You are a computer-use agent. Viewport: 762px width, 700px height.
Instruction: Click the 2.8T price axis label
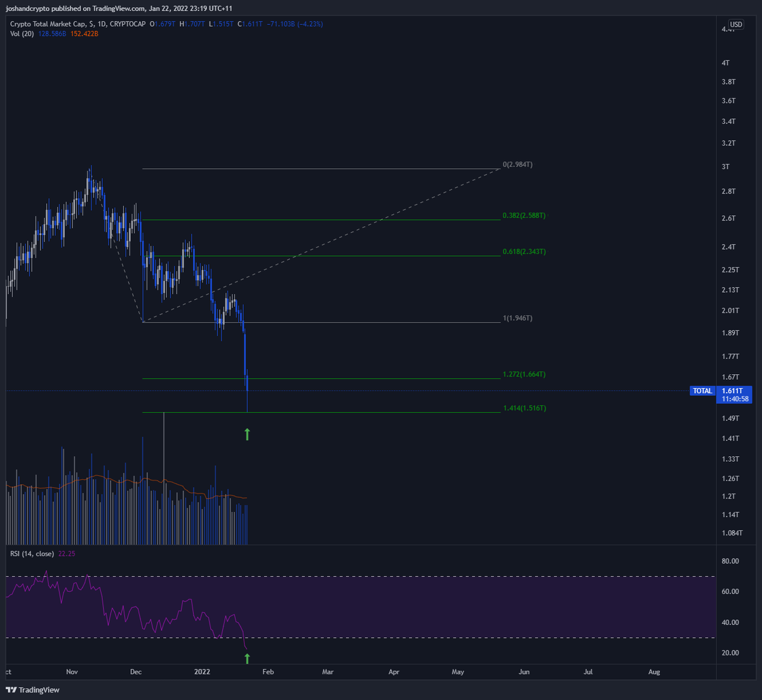pyautogui.click(x=728, y=191)
